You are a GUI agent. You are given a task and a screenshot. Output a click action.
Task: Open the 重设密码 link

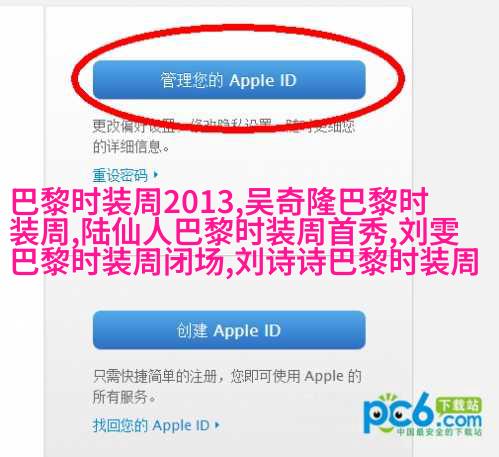(120, 175)
